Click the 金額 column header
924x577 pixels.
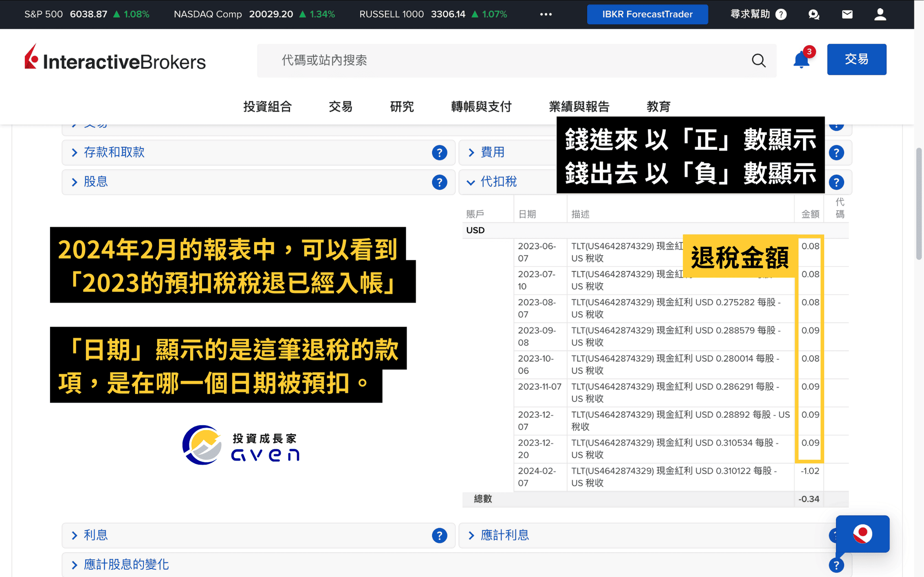tap(810, 214)
